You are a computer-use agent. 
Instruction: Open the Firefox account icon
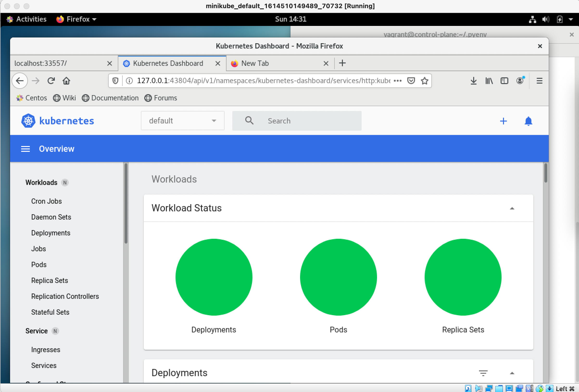coord(520,80)
